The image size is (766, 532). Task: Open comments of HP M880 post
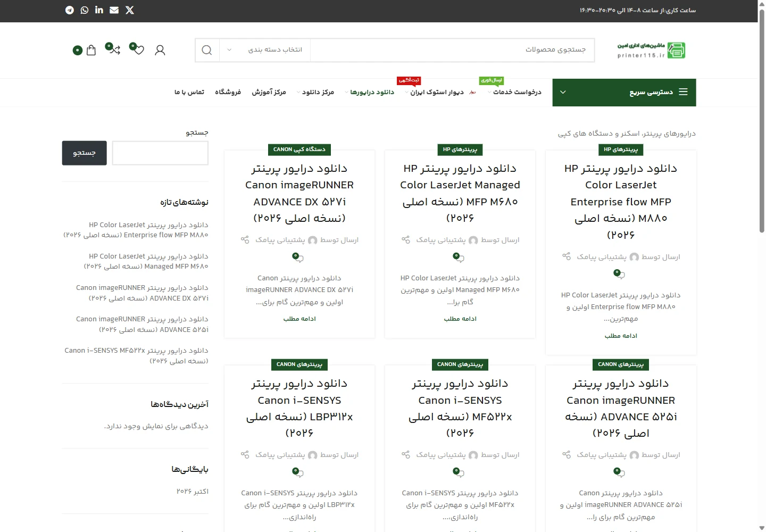coord(619,275)
